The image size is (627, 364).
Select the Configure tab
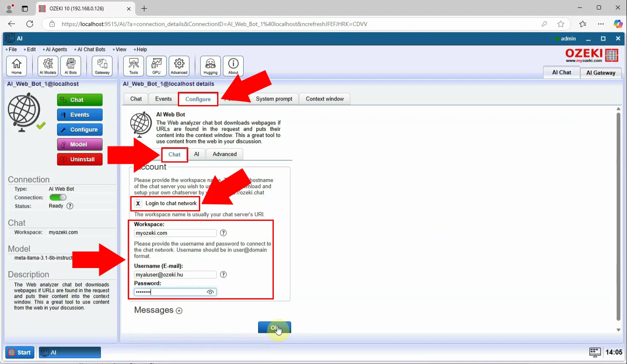tap(198, 99)
